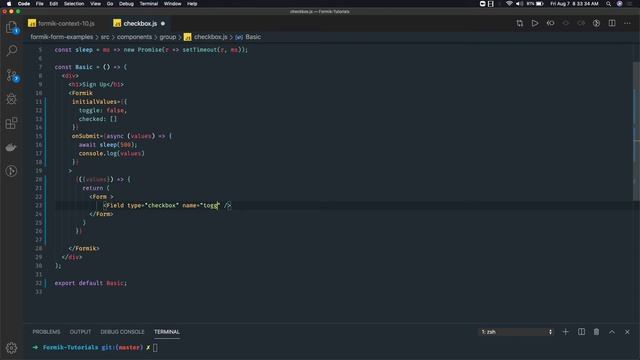The height and width of the screenshot is (360, 640).
Task: Open the Run and Debug view
Action: [x=11, y=99]
